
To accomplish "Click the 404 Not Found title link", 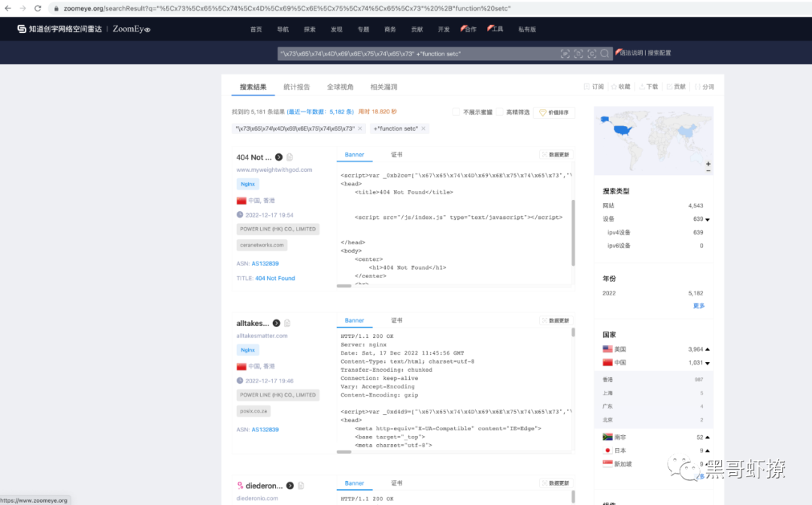I will click(275, 278).
